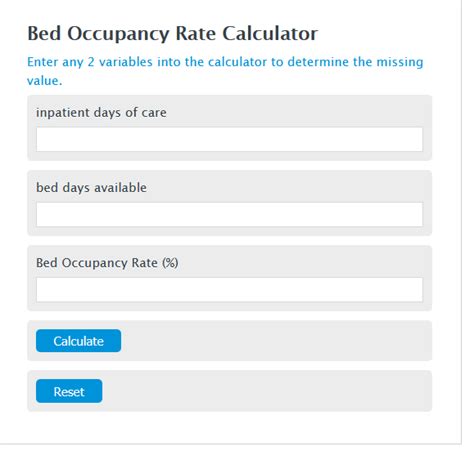Click empty gray area right of Reset button

267,391
